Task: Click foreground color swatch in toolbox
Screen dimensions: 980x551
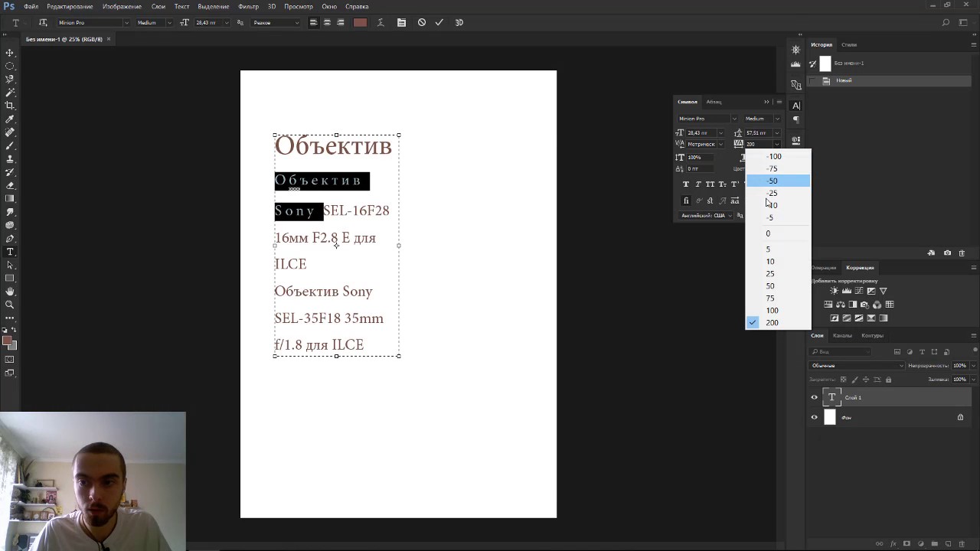Action: click(7, 341)
